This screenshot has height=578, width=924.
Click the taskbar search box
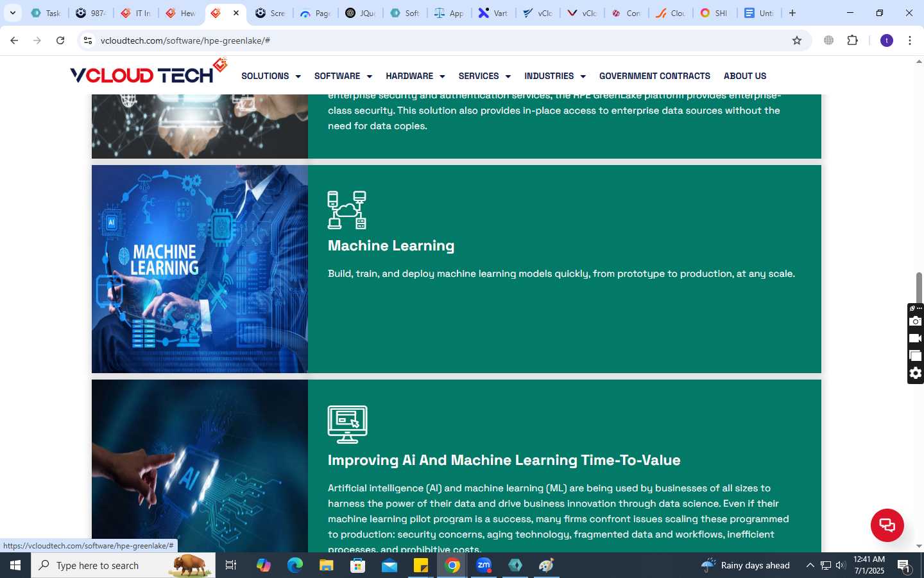click(x=123, y=565)
